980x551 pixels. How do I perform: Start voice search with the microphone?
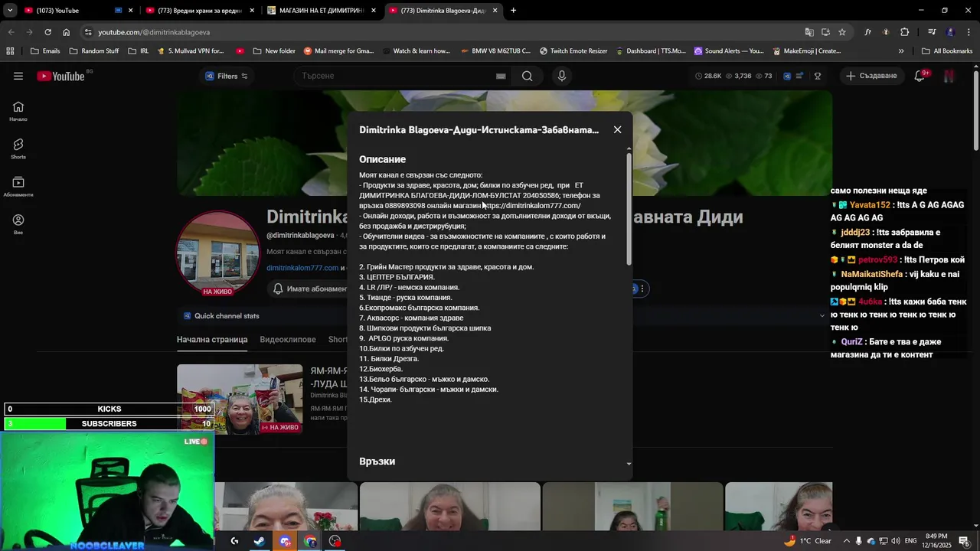pyautogui.click(x=562, y=76)
